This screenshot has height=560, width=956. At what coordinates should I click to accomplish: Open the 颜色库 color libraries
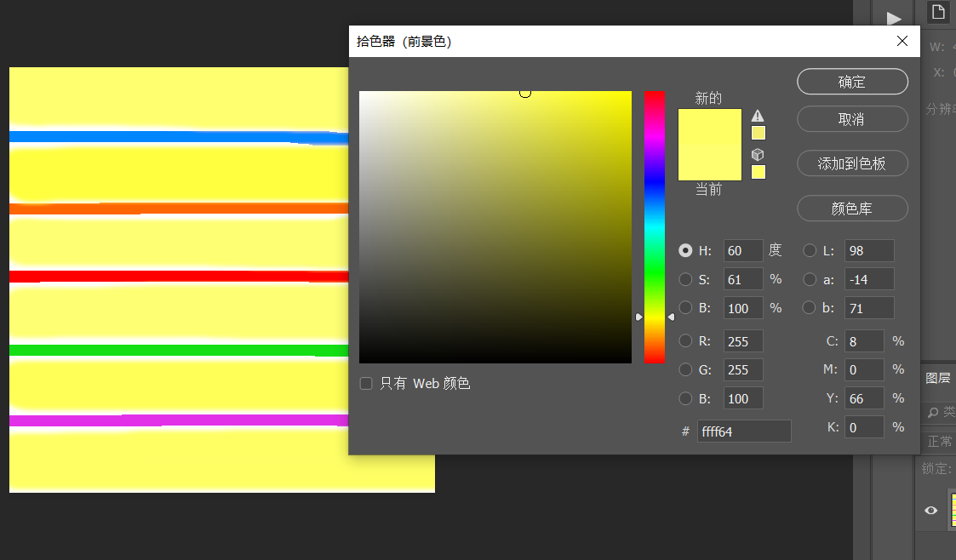point(852,209)
